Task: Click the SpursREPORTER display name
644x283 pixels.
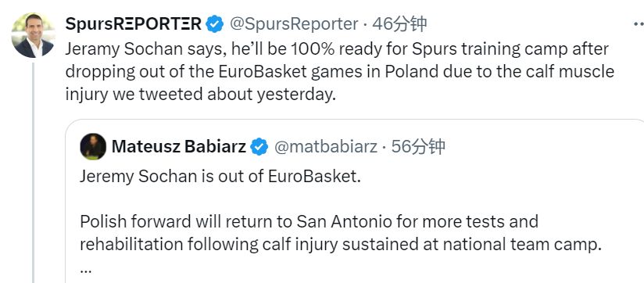Action: click(x=134, y=23)
